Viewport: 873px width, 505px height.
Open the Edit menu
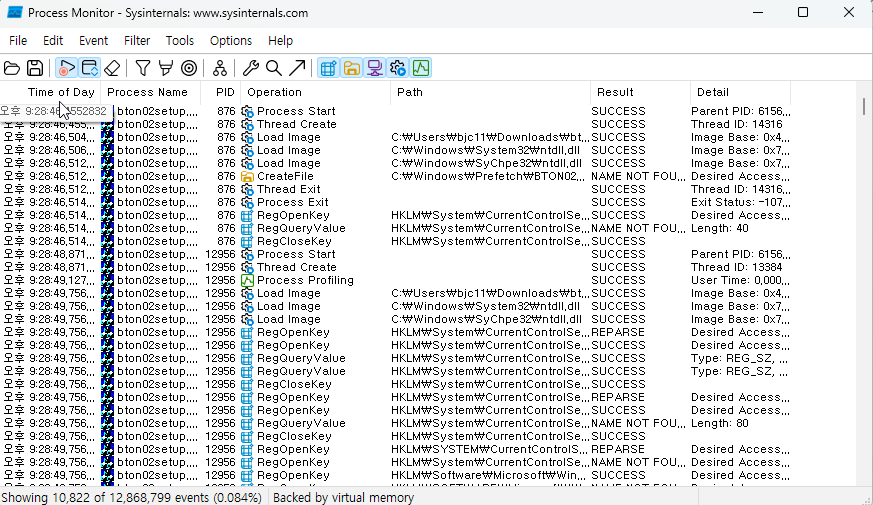tap(53, 41)
